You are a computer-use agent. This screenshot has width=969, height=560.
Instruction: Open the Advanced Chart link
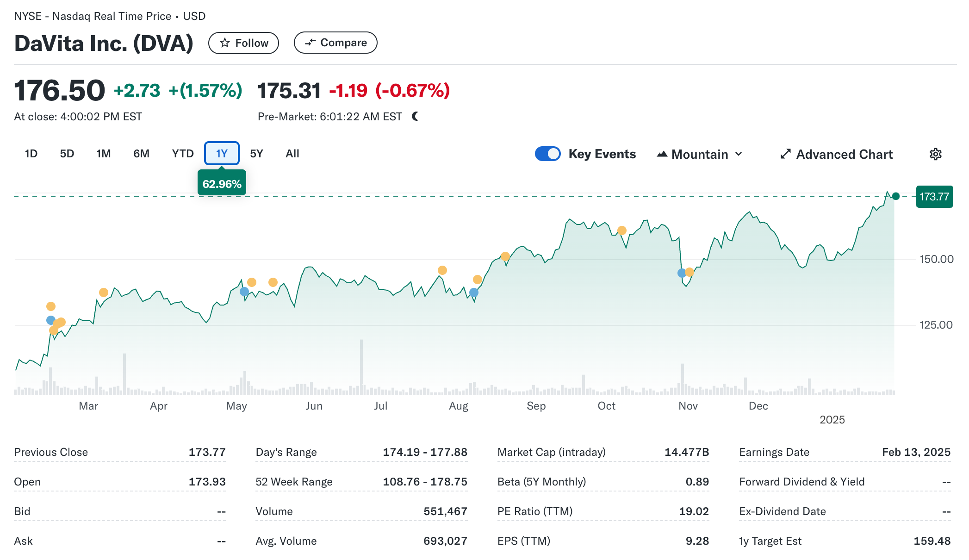point(844,154)
